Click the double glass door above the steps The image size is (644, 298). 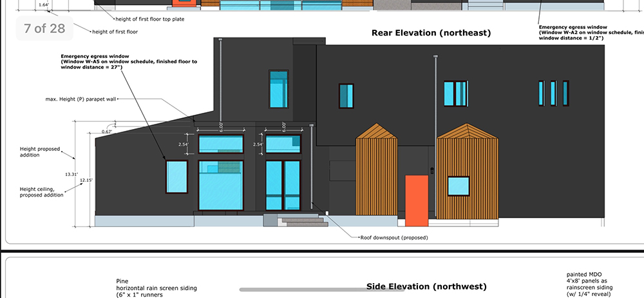coord(283,186)
